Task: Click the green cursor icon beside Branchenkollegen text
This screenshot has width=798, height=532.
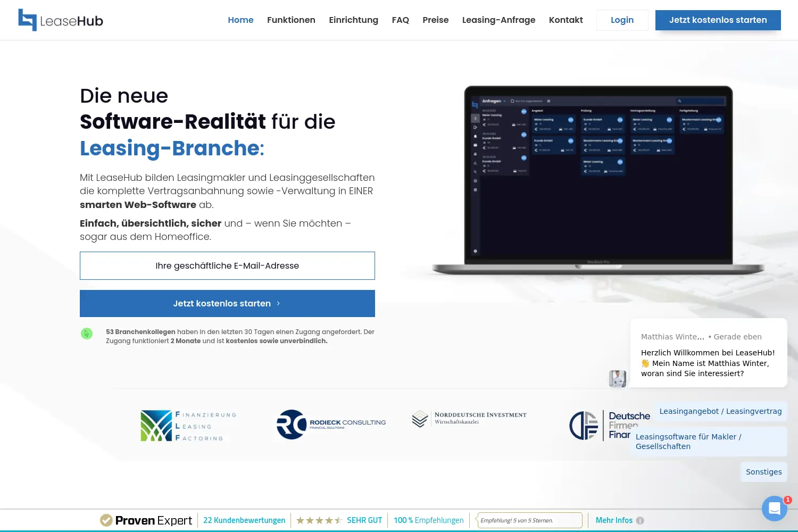Action: point(87,334)
